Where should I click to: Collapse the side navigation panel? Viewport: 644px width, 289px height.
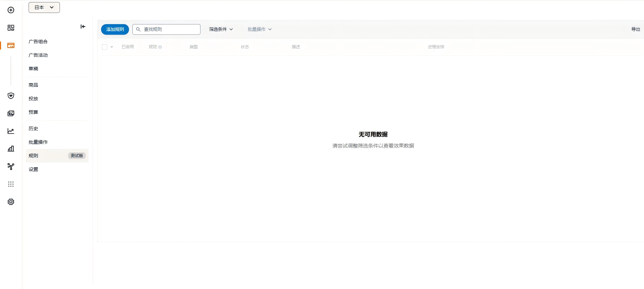pyautogui.click(x=83, y=27)
